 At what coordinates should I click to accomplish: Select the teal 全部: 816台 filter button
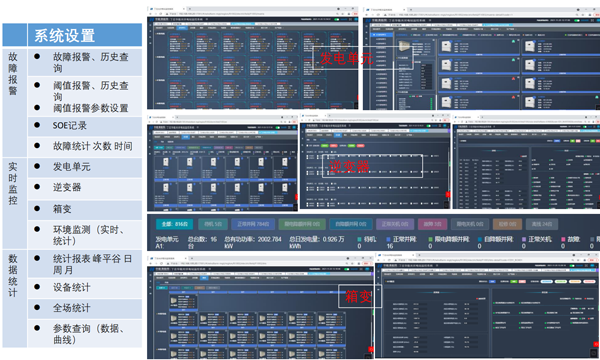(x=174, y=224)
